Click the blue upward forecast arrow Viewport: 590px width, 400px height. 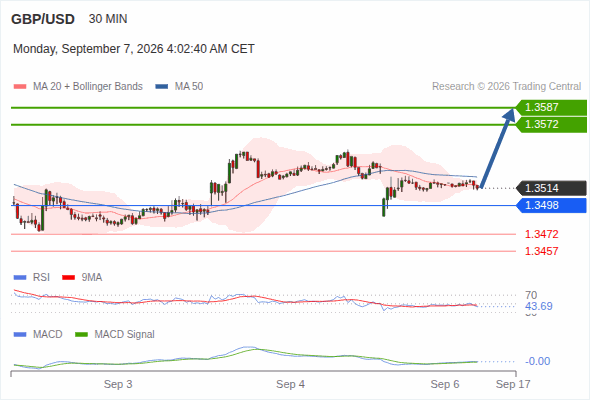[497, 148]
